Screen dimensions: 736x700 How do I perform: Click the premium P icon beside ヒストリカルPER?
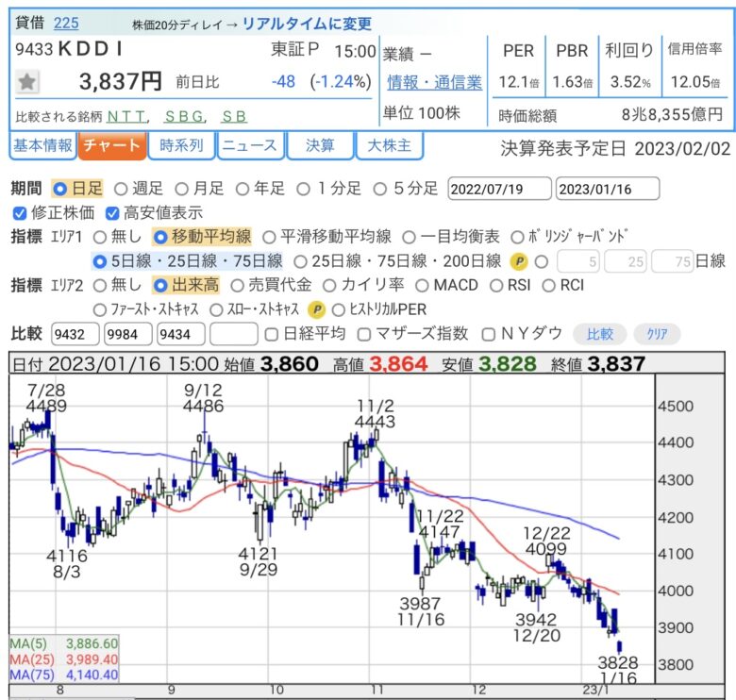pyautogui.click(x=317, y=309)
